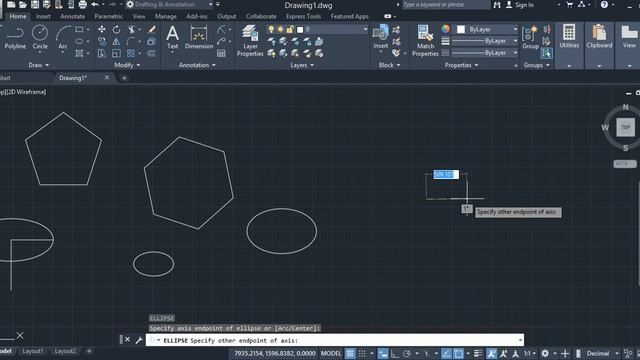
Task: Expand the Groups panel
Action: [536, 65]
